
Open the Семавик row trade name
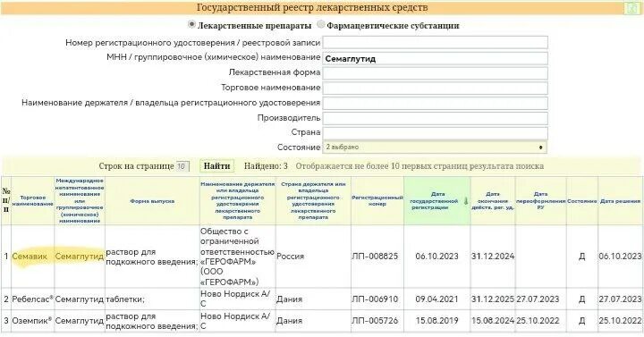[30, 257]
